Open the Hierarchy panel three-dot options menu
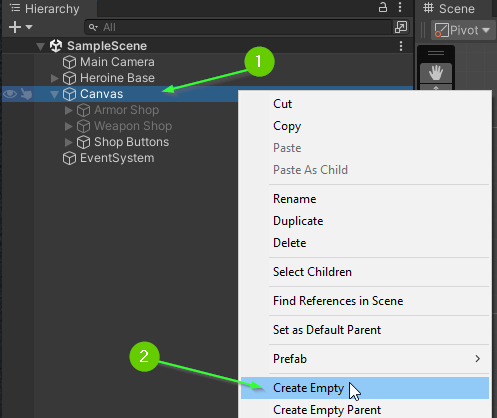The height and width of the screenshot is (418, 497). point(400,7)
